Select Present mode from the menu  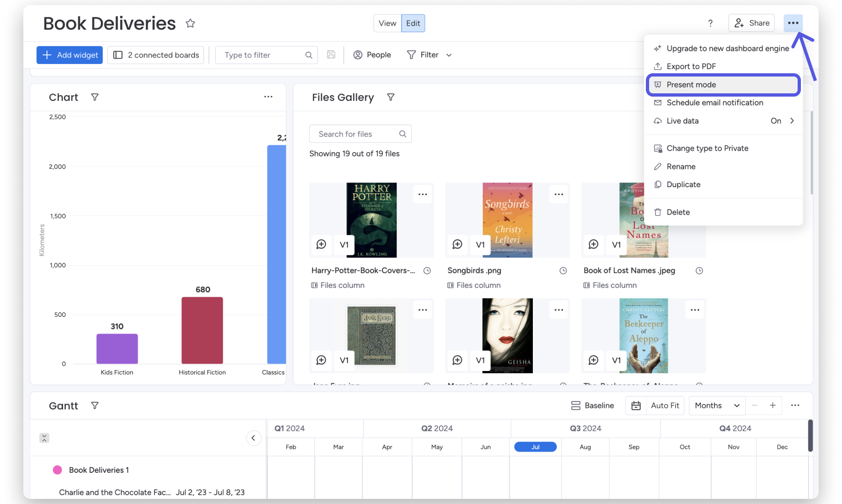pyautogui.click(x=724, y=84)
